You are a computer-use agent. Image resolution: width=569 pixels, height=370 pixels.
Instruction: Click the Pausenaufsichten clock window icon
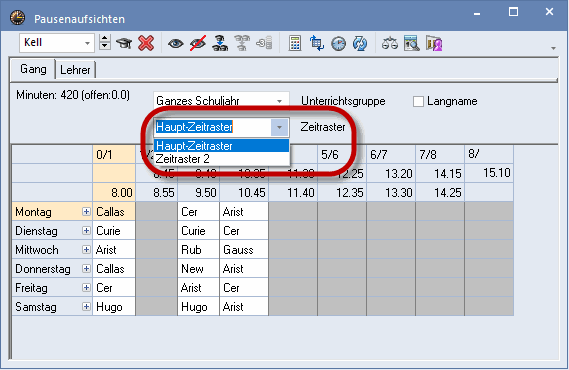(17, 18)
